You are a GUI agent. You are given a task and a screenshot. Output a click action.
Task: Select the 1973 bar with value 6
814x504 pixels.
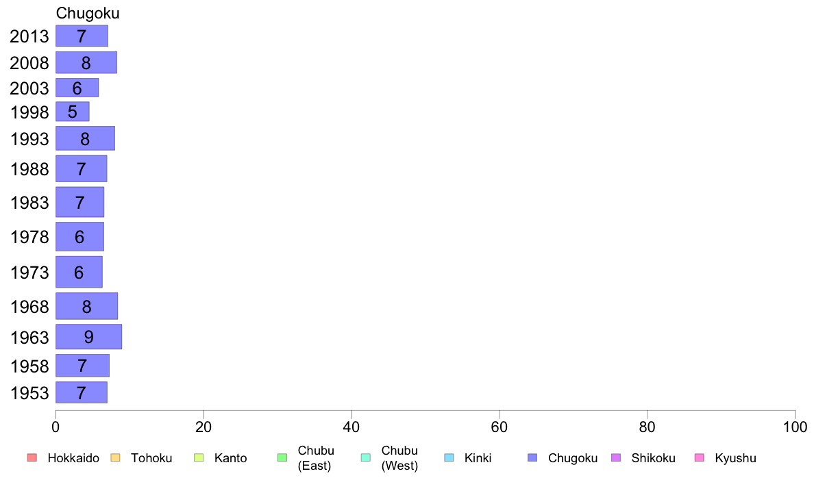tap(79, 272)
